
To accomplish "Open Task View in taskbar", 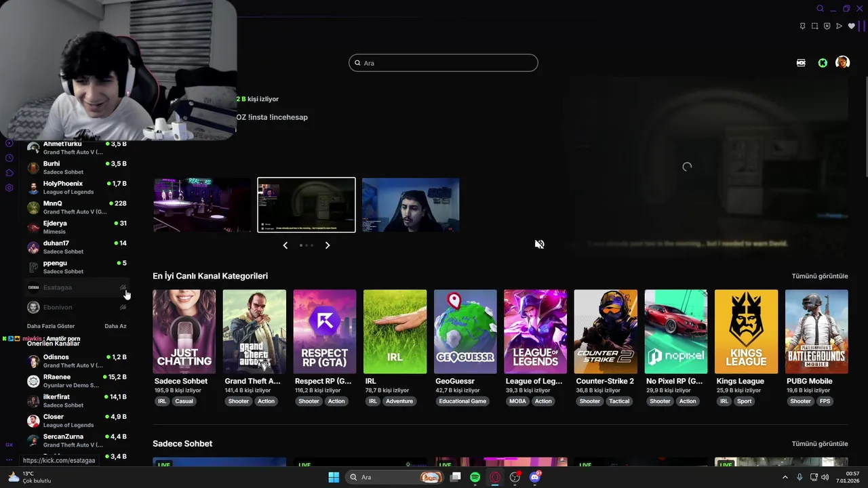I will coord(456,477).
